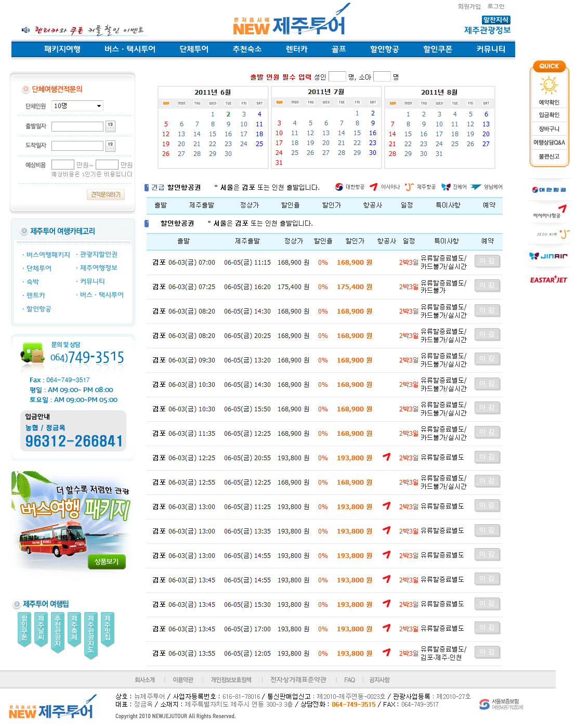Image resolution: width=577 pixels, height=728 pixels.
Task: Open the 공지사항 footer link
Action: click(x=379, y=680)
